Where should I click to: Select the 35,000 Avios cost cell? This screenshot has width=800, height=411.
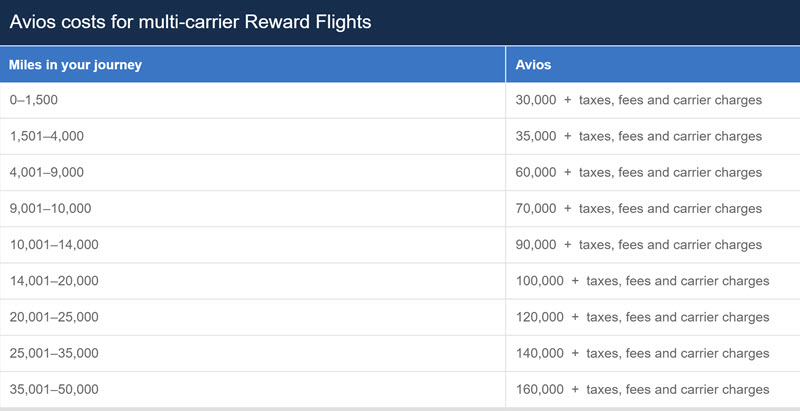point(653,137)
